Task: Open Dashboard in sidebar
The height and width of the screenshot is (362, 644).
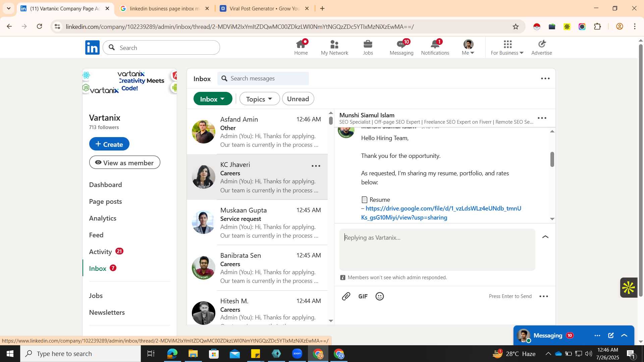Action: [x=105, y=185]
